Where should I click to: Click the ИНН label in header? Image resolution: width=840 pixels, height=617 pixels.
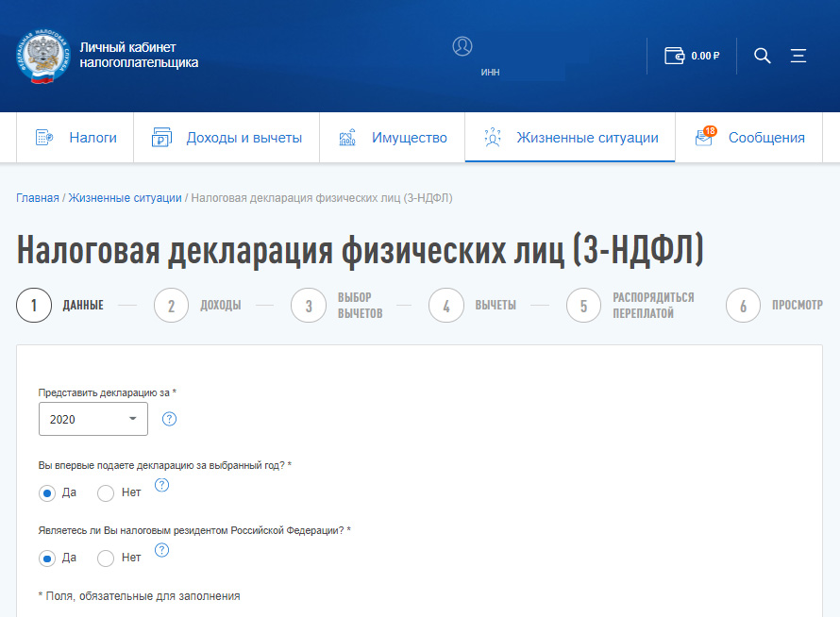[x=490, y=72]
